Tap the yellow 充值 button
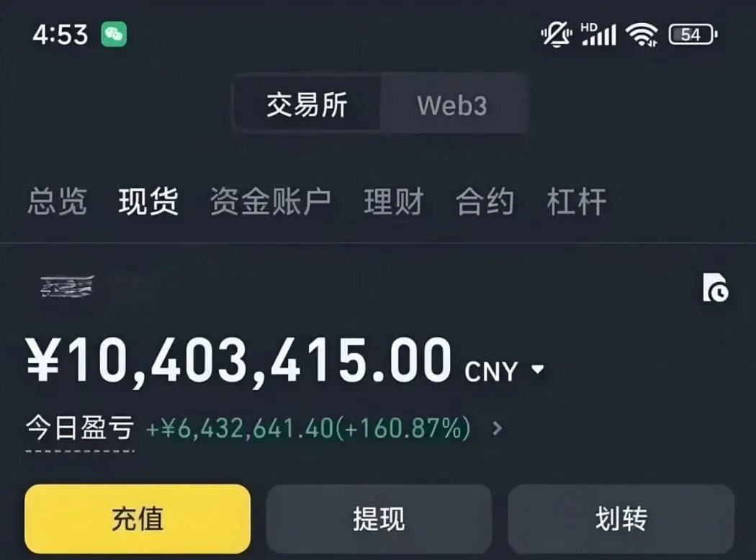The image size is (756, 560). (138, 518)
